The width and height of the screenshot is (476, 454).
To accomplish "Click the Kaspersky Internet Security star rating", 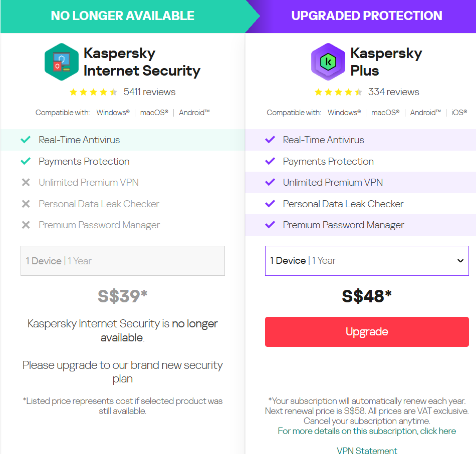I will [x=93, y=92].
